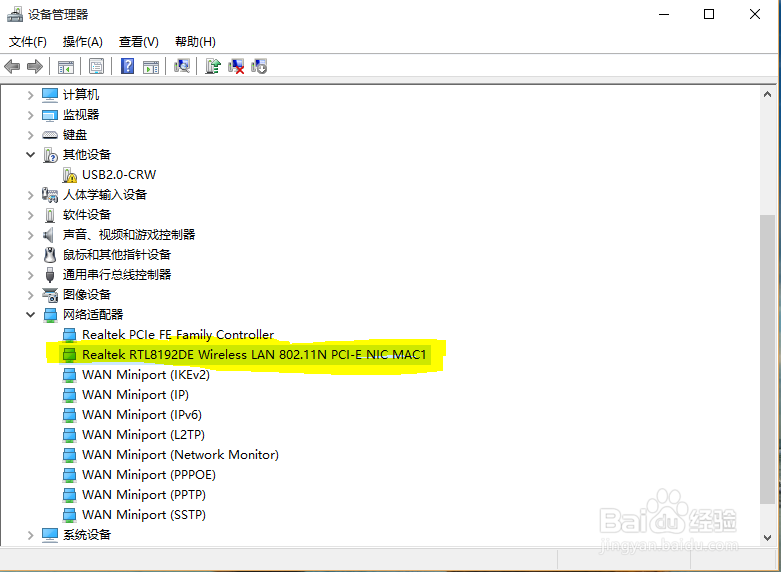Select Realtek PCIe FE Family Controller
781x572 pixels.
point(178,334)
